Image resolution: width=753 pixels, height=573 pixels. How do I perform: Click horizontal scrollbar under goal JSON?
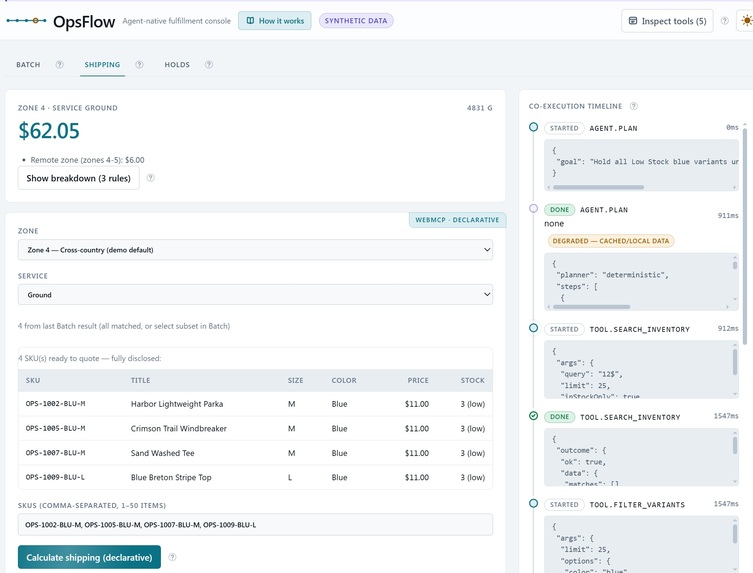(598, 187)
